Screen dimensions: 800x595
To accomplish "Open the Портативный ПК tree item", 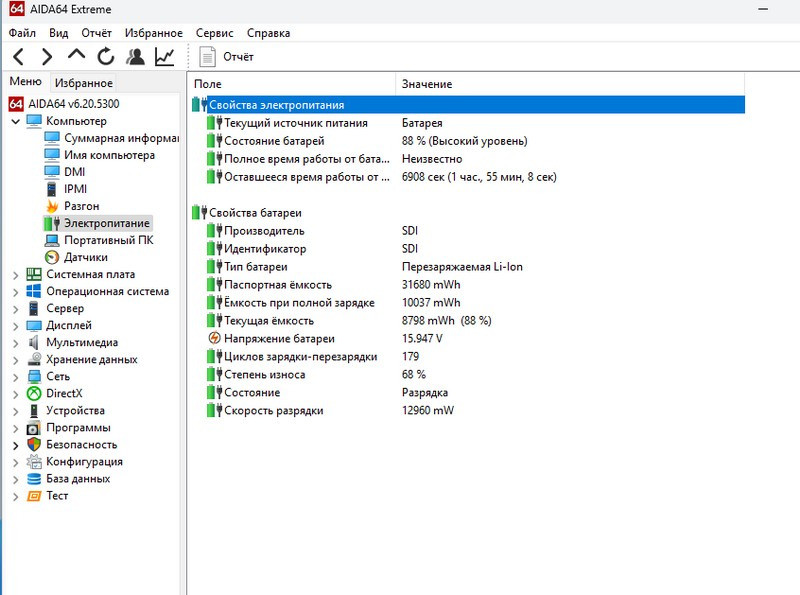I will pos(108,240).
